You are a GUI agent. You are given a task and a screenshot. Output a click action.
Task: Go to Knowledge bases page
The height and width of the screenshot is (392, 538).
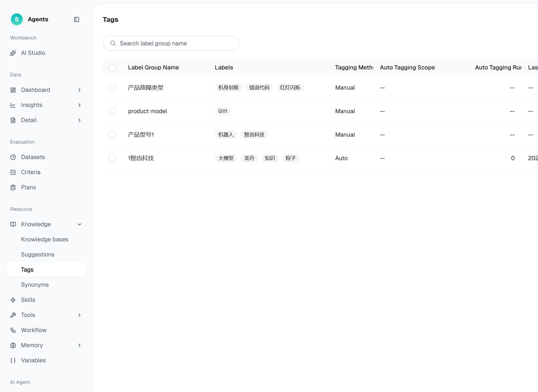click(x=46, y=239)
